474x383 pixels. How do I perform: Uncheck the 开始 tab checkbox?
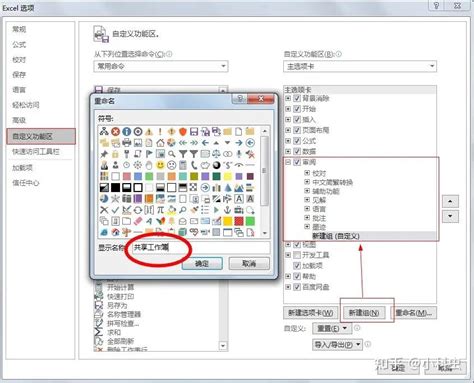(x=297, y=109)
